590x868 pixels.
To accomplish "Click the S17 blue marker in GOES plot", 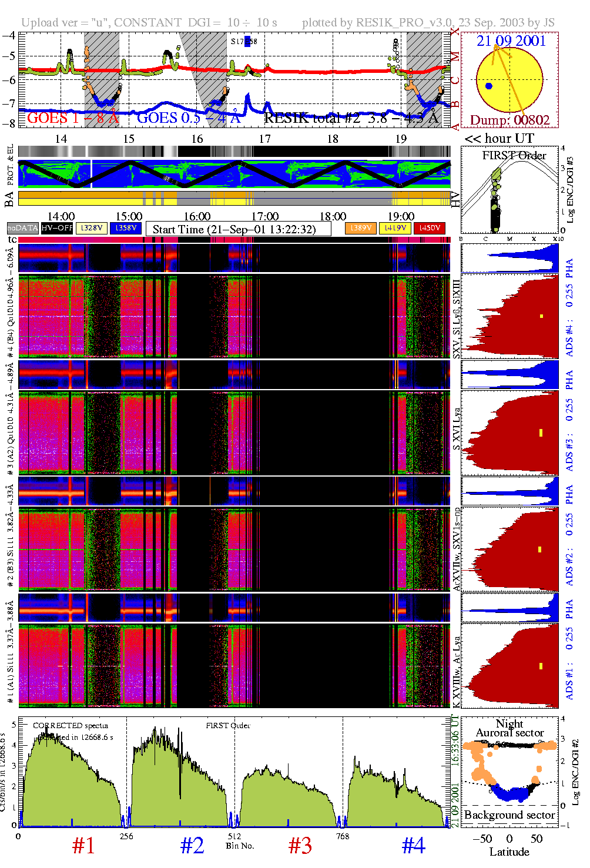I will (248, 41).
